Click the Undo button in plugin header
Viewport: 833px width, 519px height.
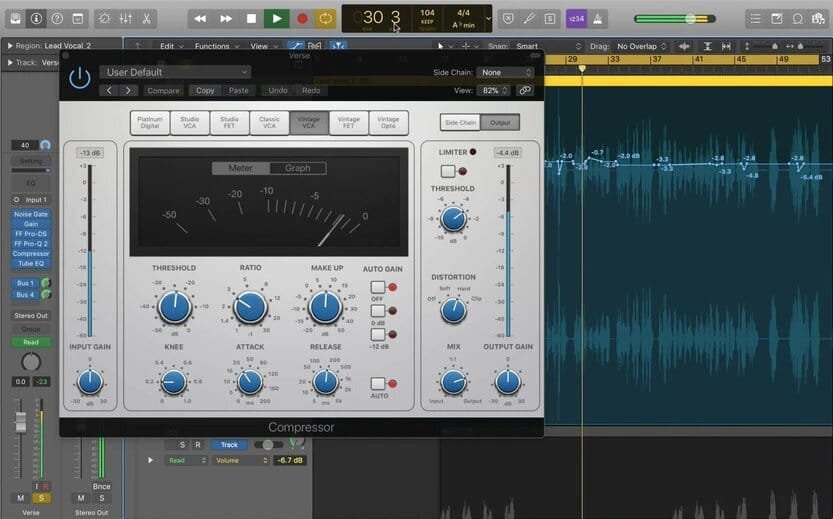pos(278,90)
